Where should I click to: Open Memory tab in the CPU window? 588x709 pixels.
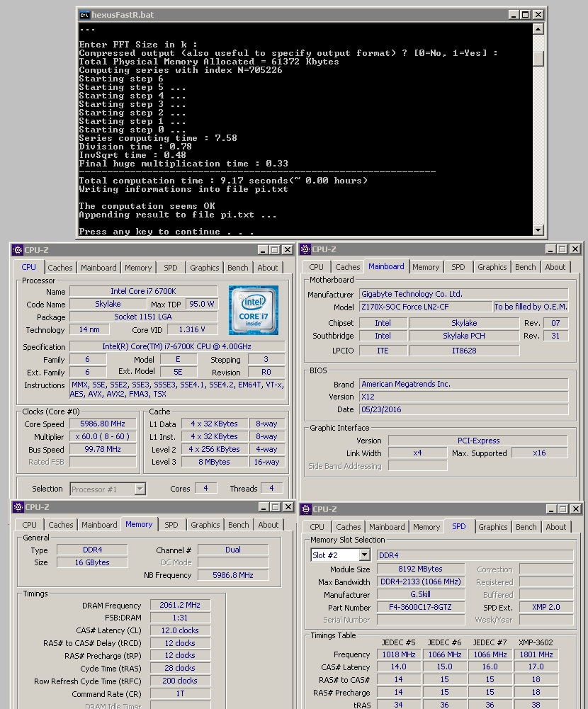tap(138, 268)
